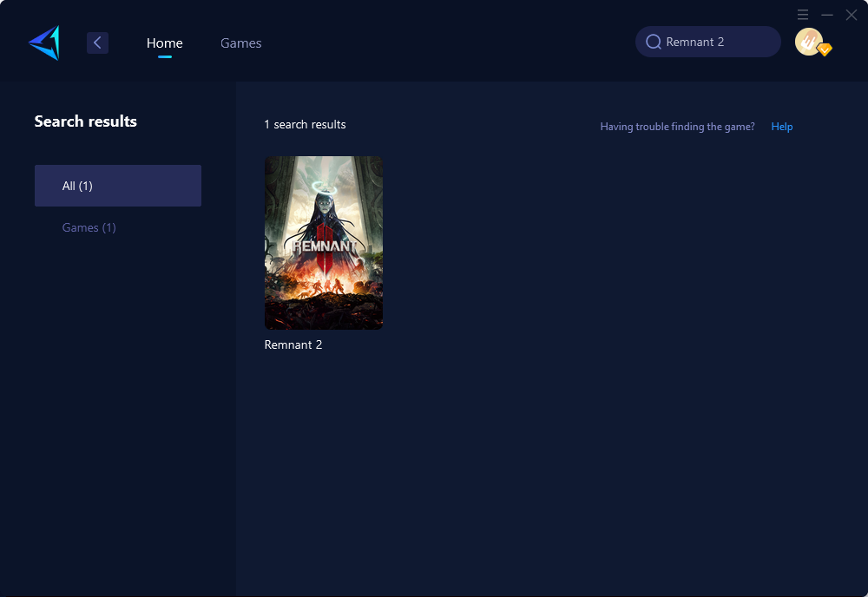Click the GearUP arrow logo

tap(44, 43)
